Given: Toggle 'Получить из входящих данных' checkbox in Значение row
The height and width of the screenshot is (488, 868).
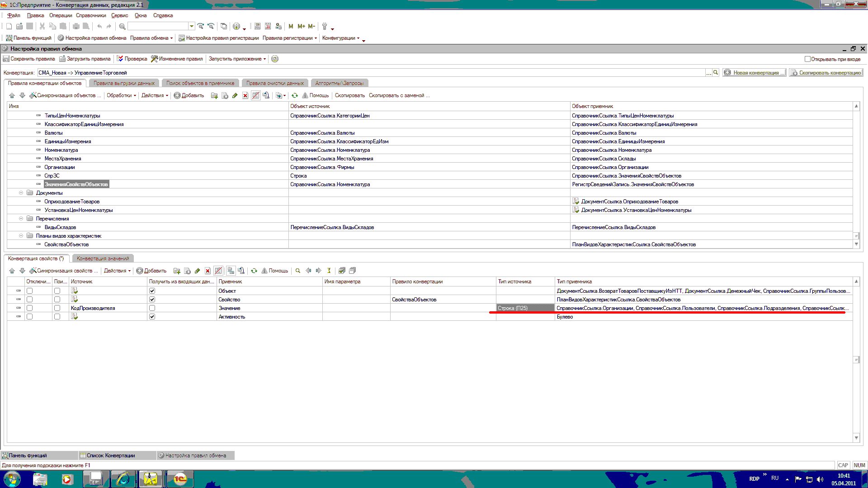Looking at the screenshot, I should point(152,308).
